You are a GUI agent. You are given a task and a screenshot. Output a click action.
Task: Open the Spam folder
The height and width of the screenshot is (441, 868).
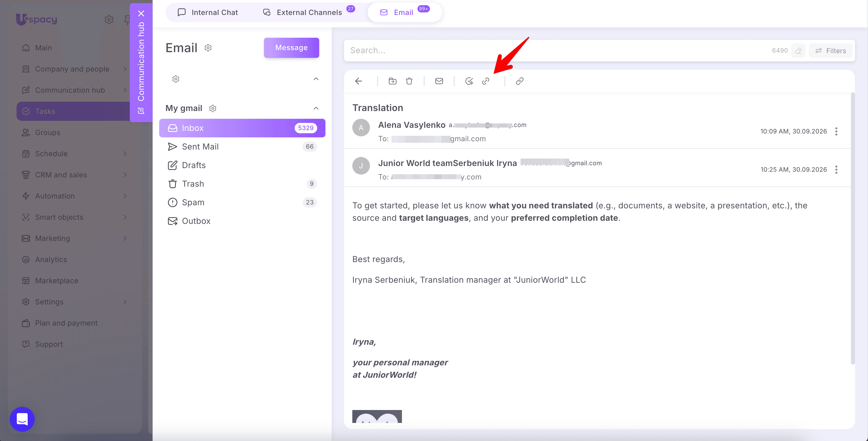[242, 202]
